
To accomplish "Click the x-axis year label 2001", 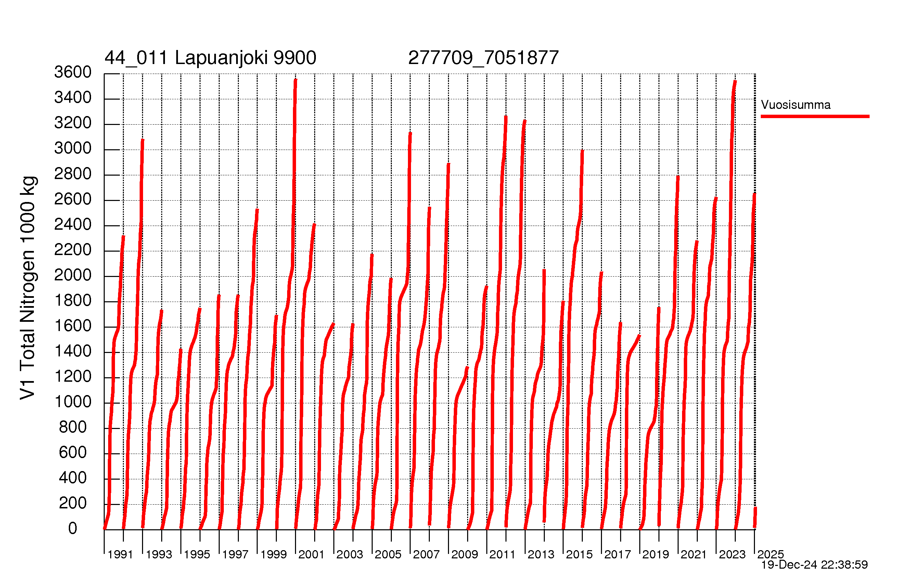I will click(x=311, y=555).
